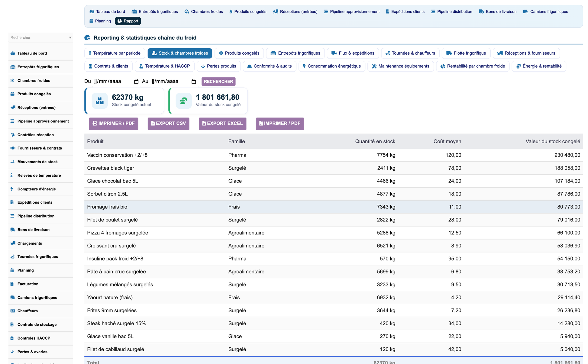588x364 pixels.
Task: Open the Flotte frigorifique report tab
Action: coord(466,53)
